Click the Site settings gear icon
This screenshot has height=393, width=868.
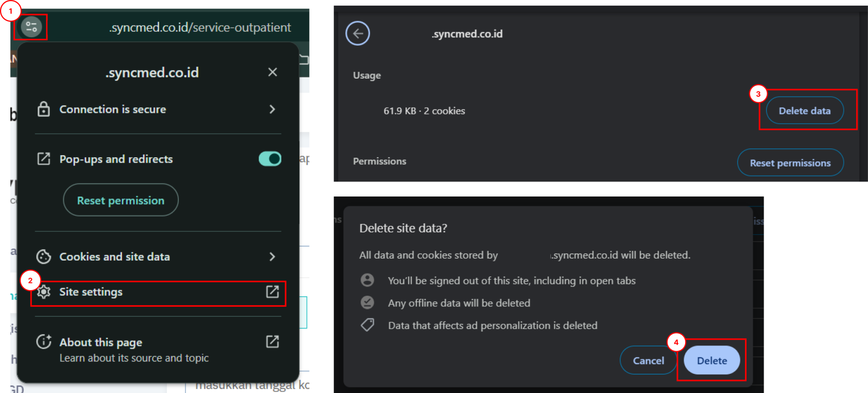tap(44, 292)
